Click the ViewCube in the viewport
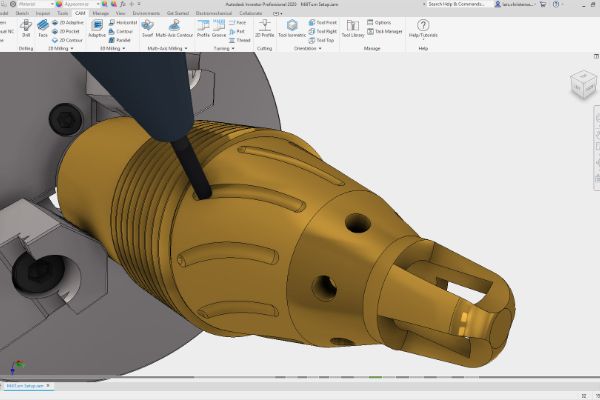This screenshot has height=400, width=600. [583, 85]
